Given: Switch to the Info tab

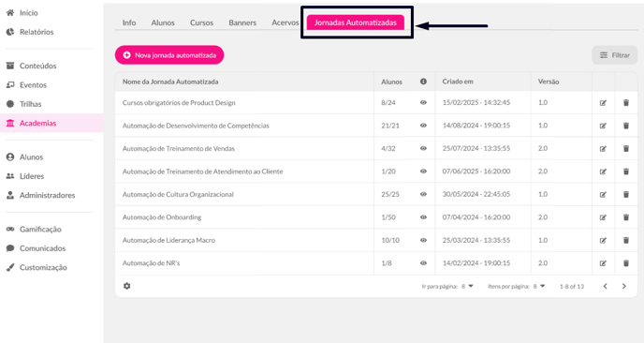Looking at the screenshot, I should pos(129,22).
